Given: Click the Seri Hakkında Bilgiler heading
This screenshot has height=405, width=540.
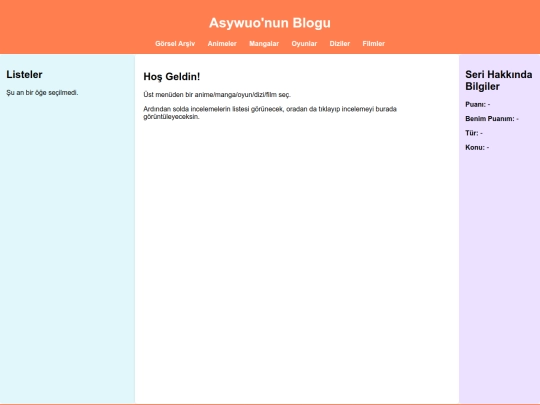Looking at the screenshot, I should [499, 80].
